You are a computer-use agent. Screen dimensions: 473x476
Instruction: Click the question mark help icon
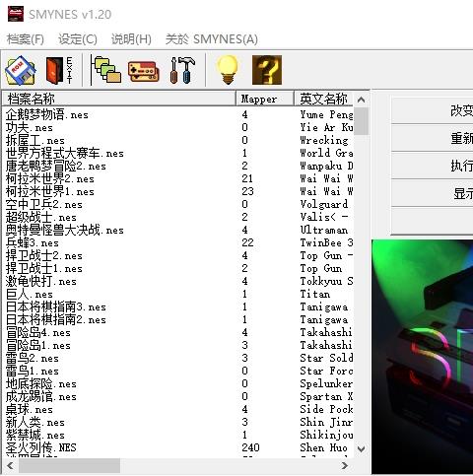pyautogui.click(x=267, y=70)
